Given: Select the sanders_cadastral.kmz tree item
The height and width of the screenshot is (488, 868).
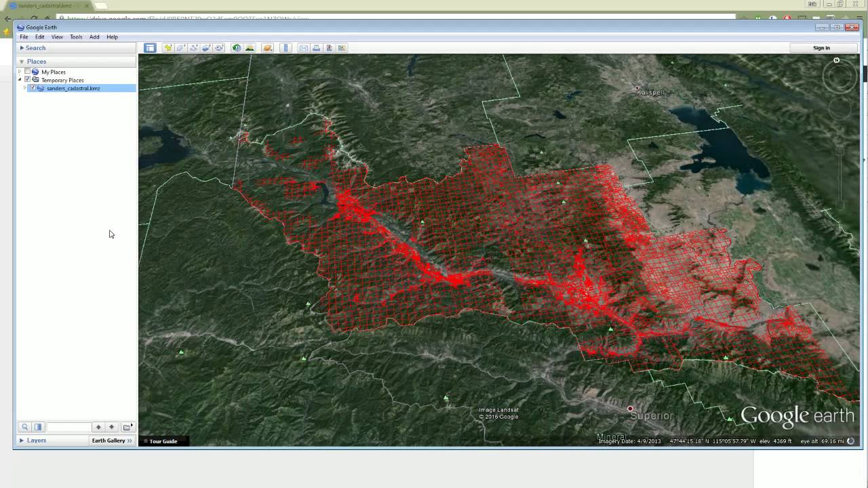Looking at the screenshot, I should (73, 88).
